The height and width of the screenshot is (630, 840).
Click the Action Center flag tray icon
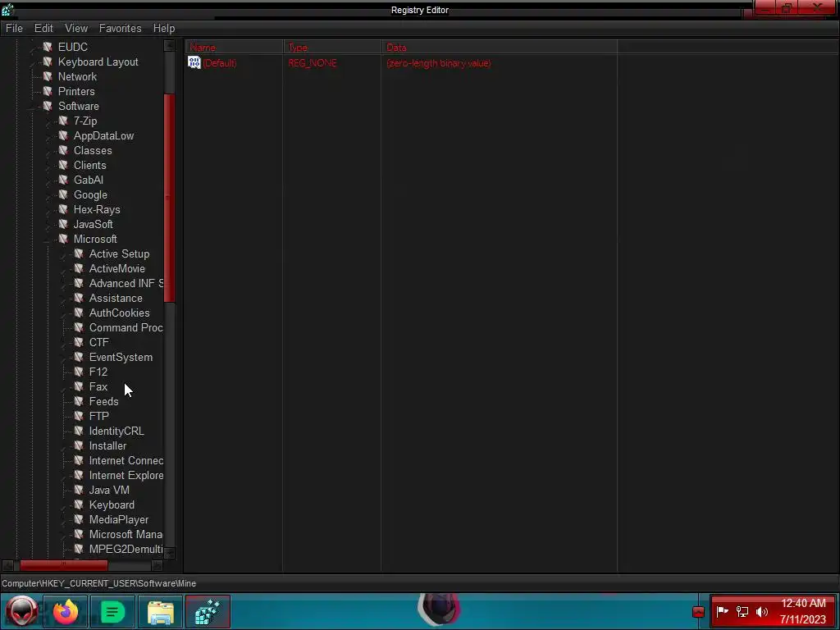[722, 611]
